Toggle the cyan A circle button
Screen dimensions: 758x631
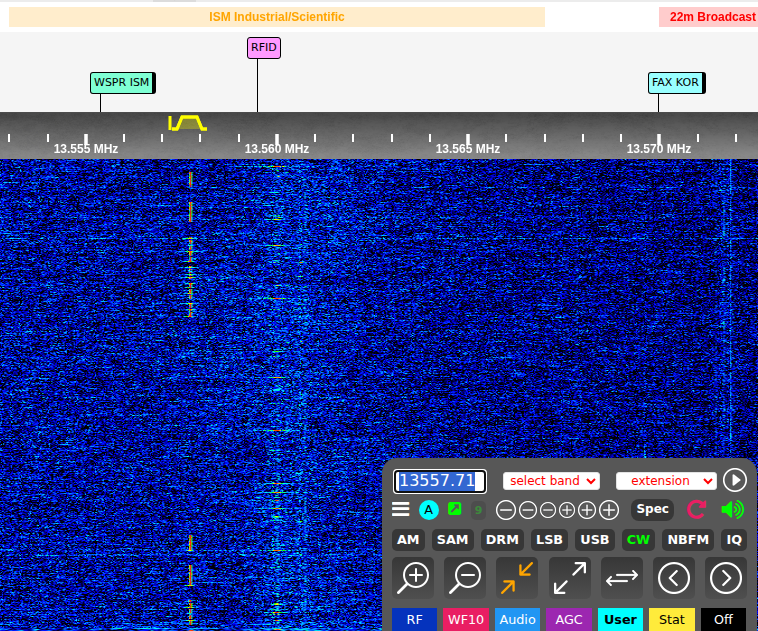pos(428,510)
